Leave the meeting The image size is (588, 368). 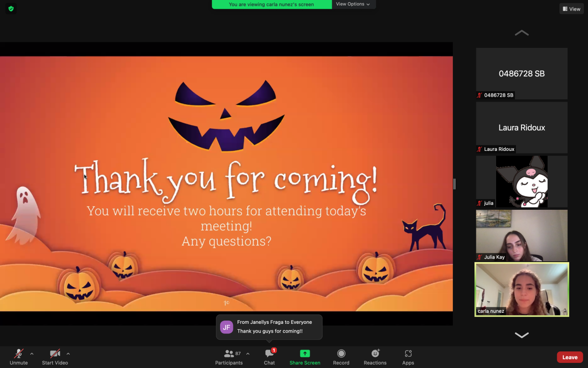click(570, 357)
